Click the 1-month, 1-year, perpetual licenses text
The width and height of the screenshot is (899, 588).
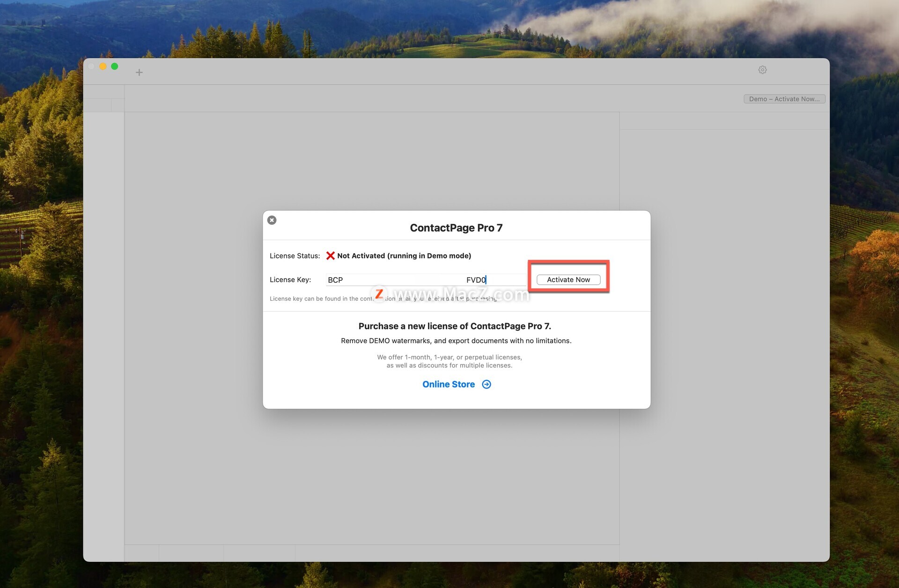tap(449, 361)
